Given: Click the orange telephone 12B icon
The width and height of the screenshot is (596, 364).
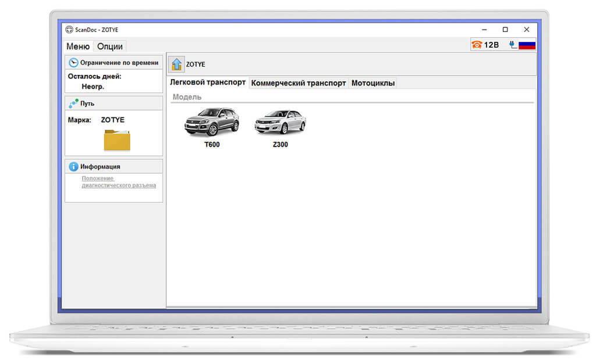Looking at the screenshot, I should 477,45.
